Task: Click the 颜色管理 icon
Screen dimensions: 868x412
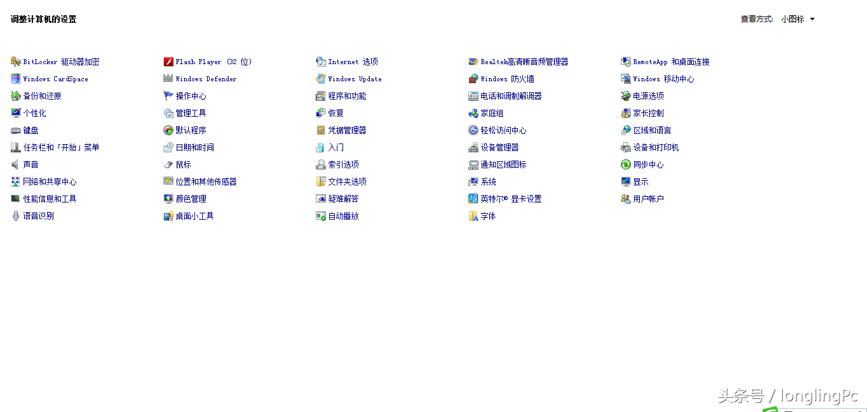Action: point(168,199)
